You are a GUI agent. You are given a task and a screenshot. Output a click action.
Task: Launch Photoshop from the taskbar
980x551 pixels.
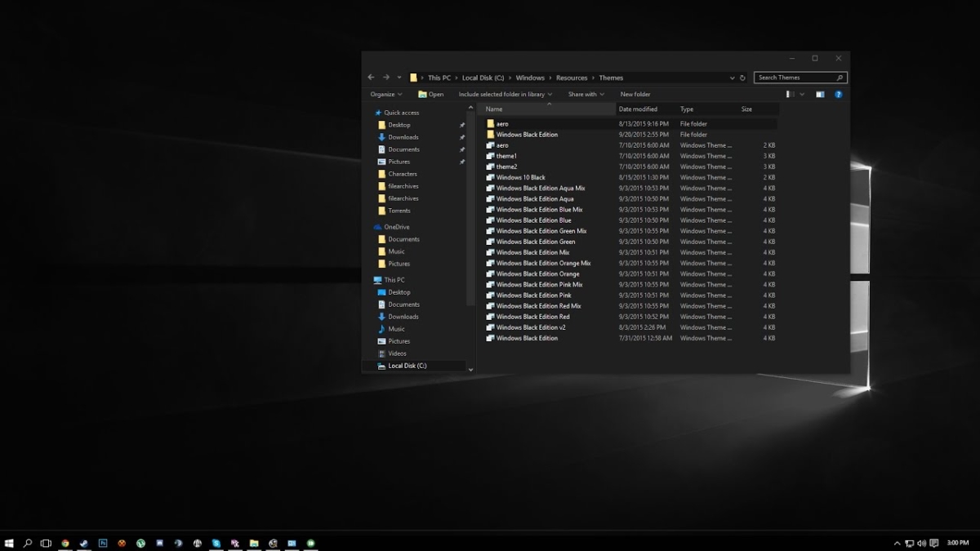tap(102, 542)
